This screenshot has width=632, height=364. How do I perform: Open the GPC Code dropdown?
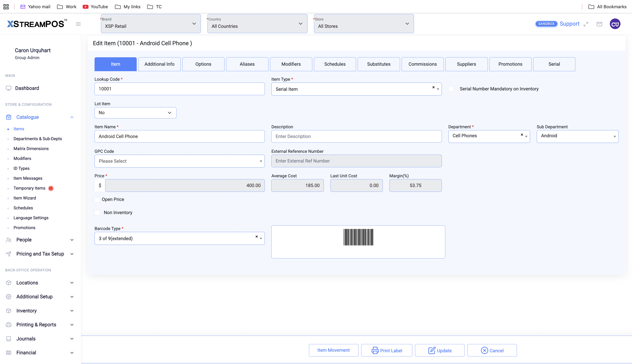(179, 161)
